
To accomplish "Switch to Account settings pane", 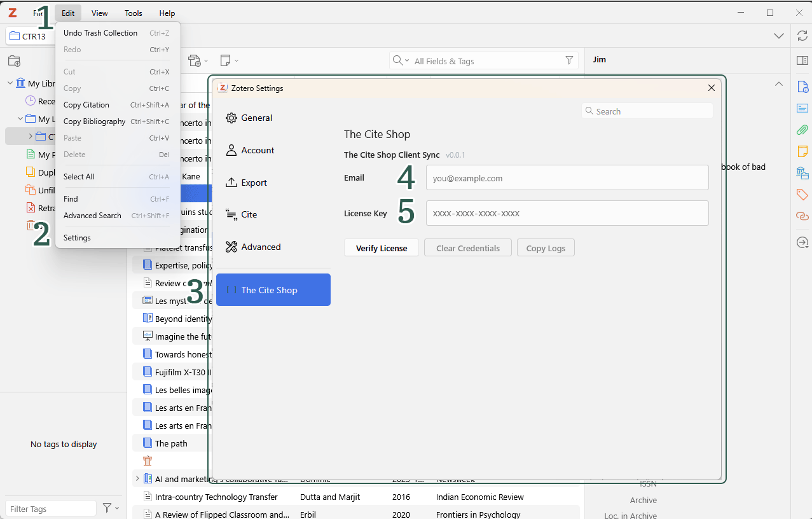I will click(x=273, y=151).
